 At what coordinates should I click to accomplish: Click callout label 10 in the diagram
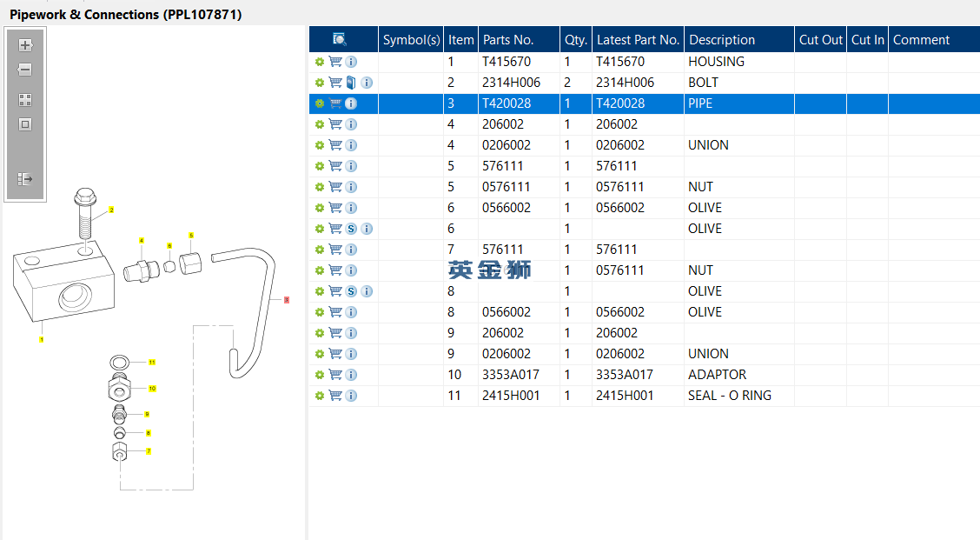(152, 389)
